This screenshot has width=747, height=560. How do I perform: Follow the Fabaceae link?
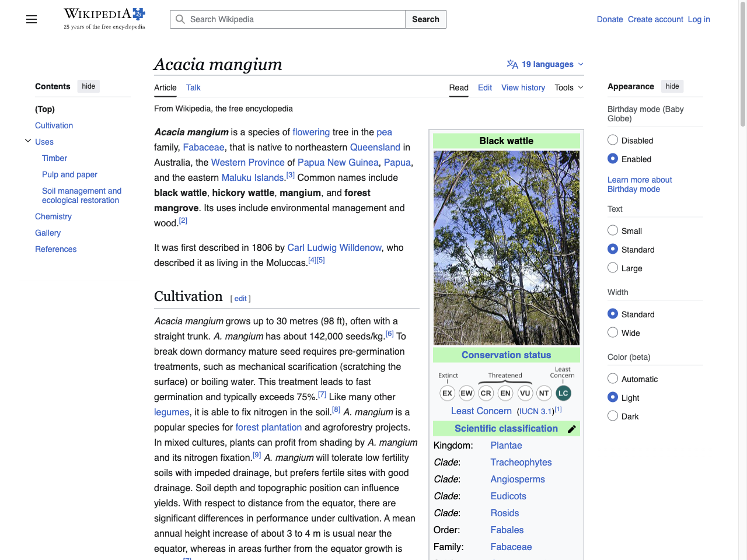tap(203, 147)
